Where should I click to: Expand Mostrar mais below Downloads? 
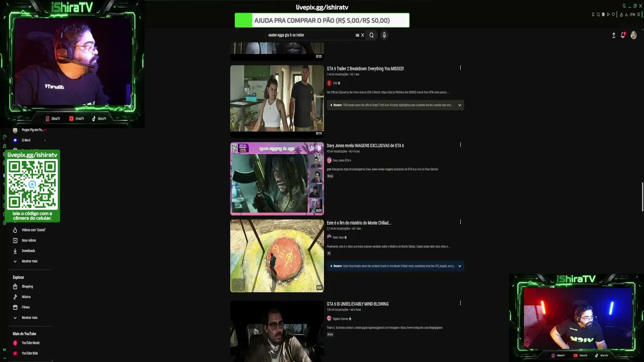point(29,261)
